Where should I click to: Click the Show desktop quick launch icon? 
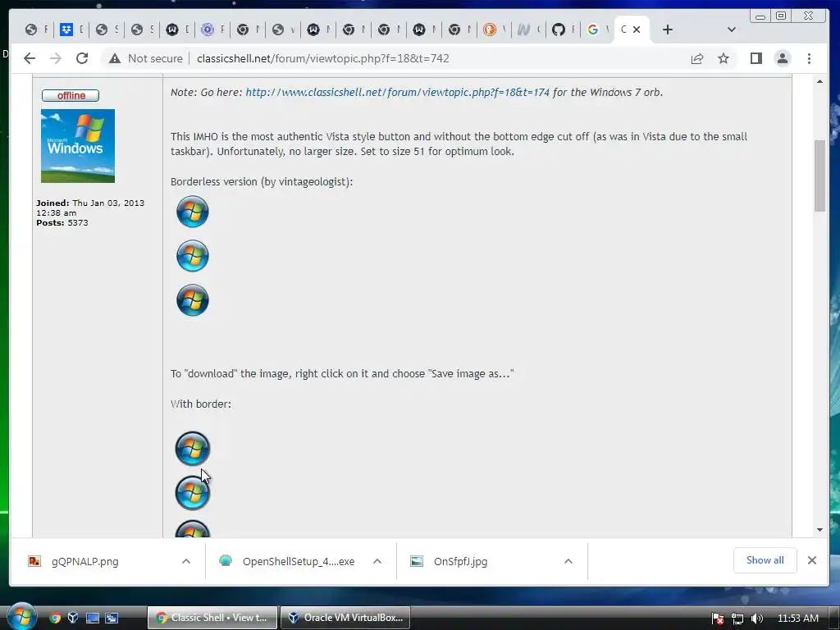pos(93,618)
